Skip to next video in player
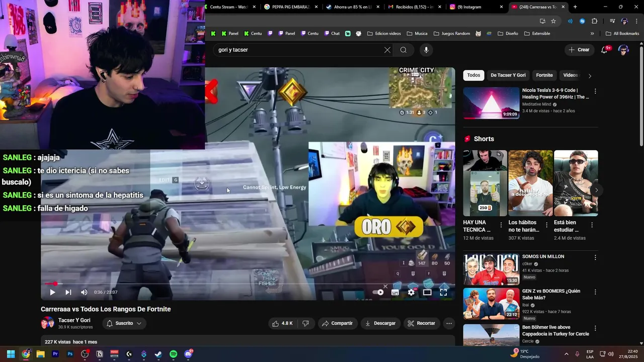The width and height of the screenshot is (644, 362). [68, 292]
